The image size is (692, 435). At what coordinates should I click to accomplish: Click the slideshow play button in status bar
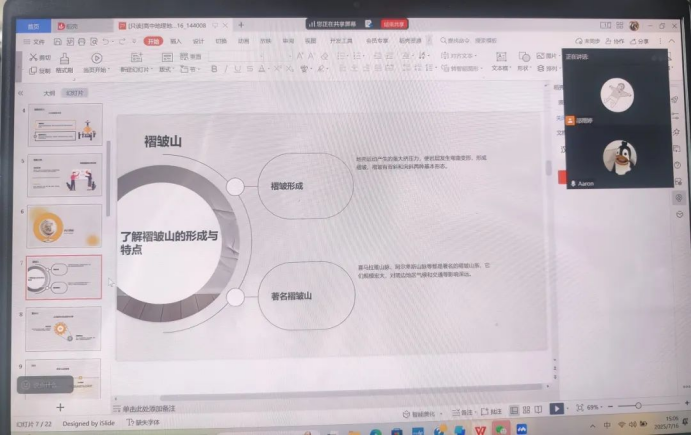pyautogui.click(x=557, y=408)
